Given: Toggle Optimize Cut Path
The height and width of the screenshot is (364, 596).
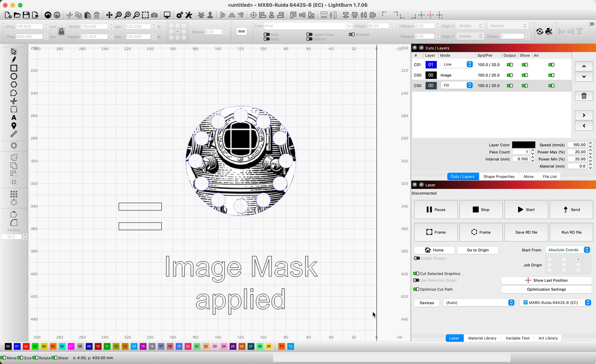Looking at the screenshot, I should click(416, 289).
